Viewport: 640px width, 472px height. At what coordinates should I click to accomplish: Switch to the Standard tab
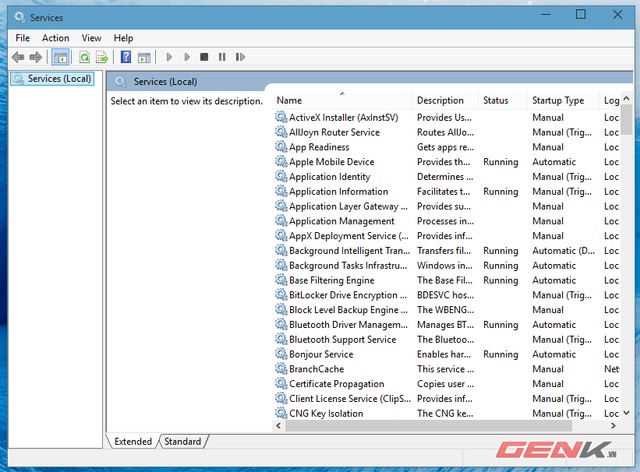[182, 441]
